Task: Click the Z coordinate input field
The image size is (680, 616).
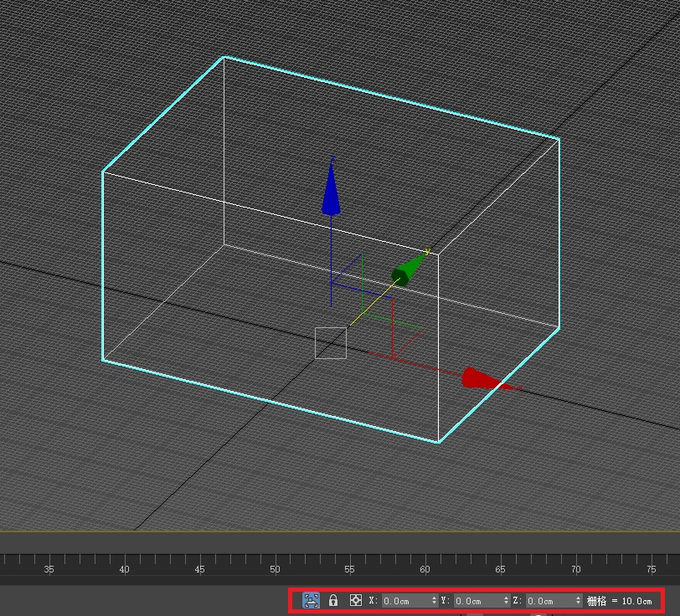Action: (549, 601)
